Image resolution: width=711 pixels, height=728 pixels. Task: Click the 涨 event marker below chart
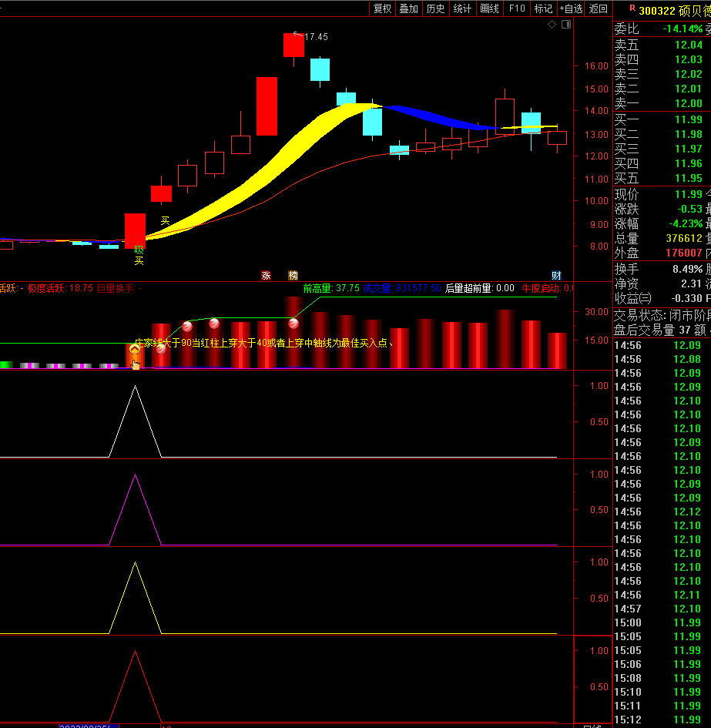(266, 276)
